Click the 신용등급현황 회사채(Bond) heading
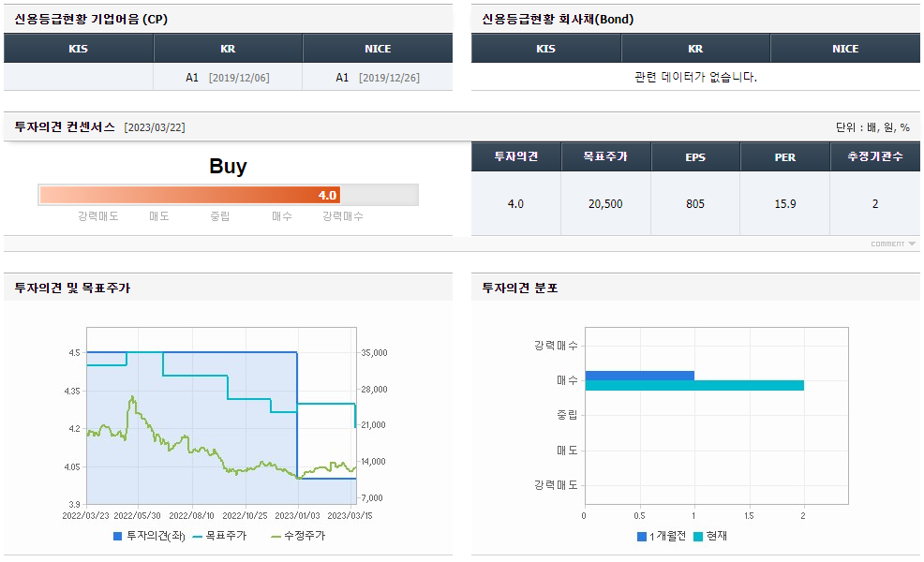924x562 pixels. 558,19
